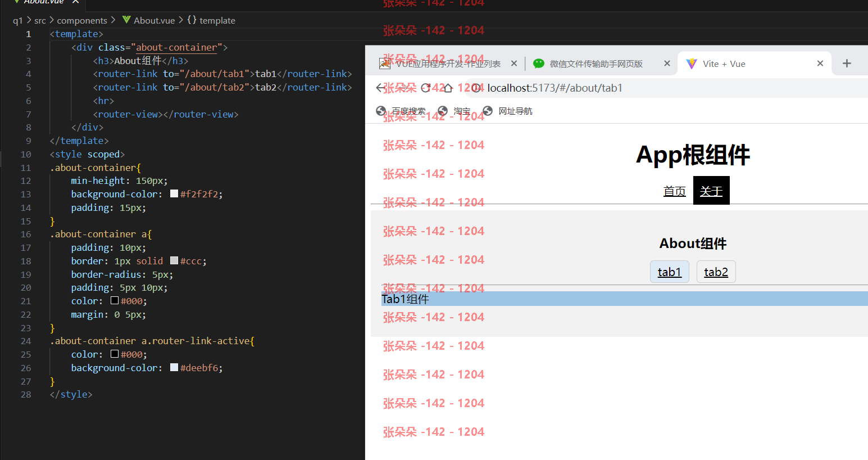
Task: Click the Vue file icon in breadcrumb
Action: click(x=126, y=20)
